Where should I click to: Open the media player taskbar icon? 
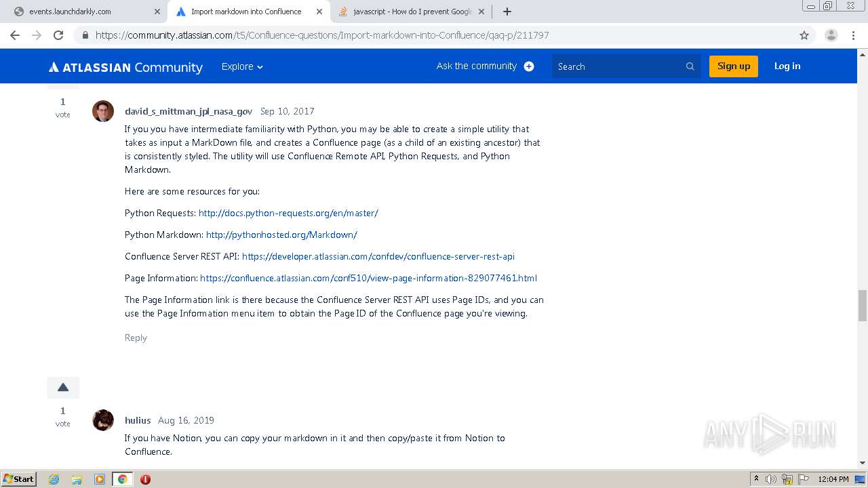point(100,479)
